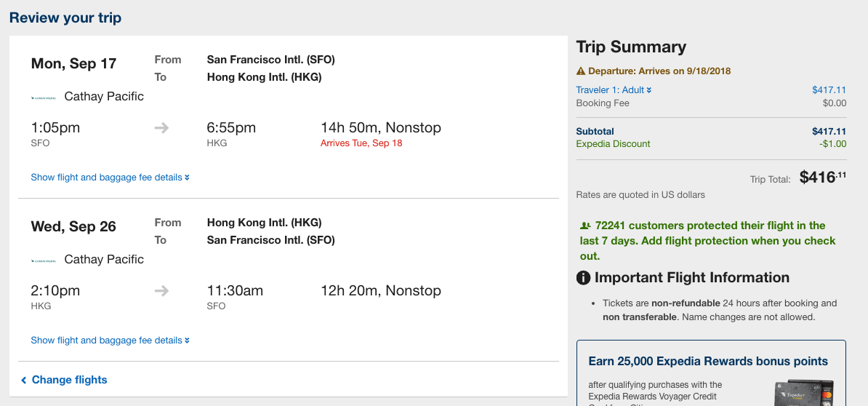Click the Earn 25,000 Expedia Rewards bonus points heading
Viewport: 868px width, 406px height.
[708, 362]
